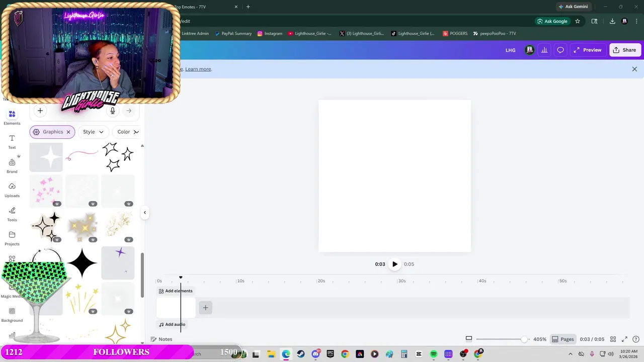Click the Preview button

(587, 50)
